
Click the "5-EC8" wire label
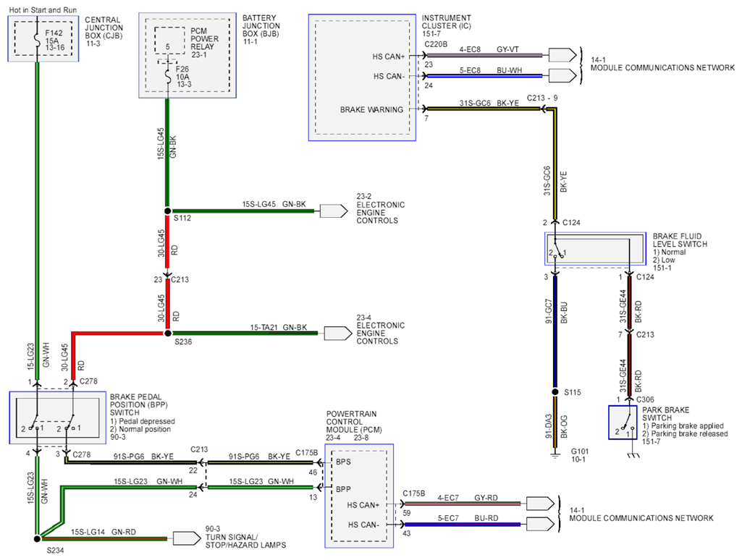coord(470,70)
